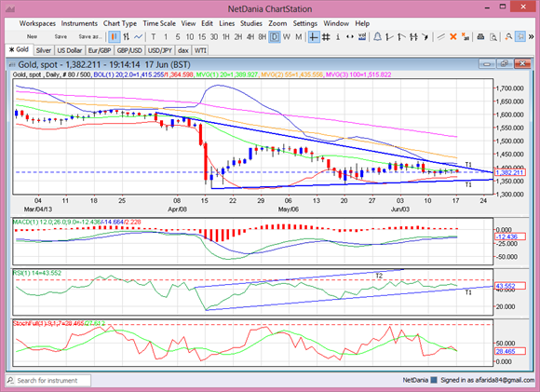Image resolution: width=540 pixels, height=392 pixels.
Task: Set time scale to 1 minute
Action: (166, 37)
